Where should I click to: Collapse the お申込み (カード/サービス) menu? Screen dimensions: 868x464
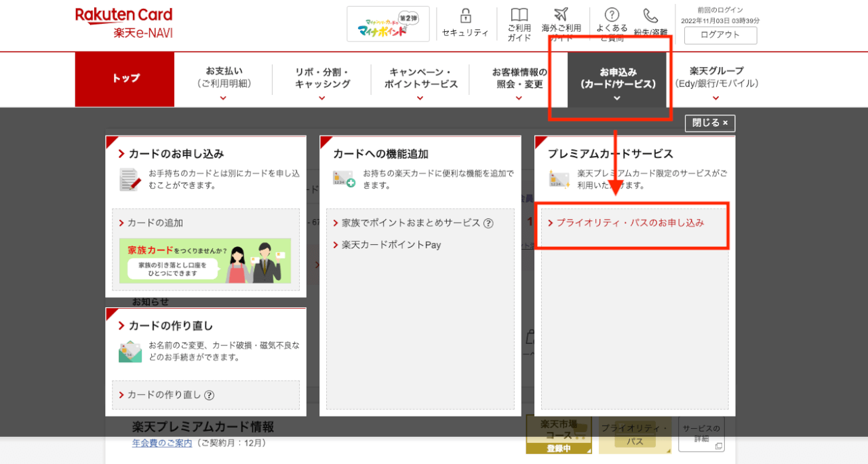click(617, 79)
